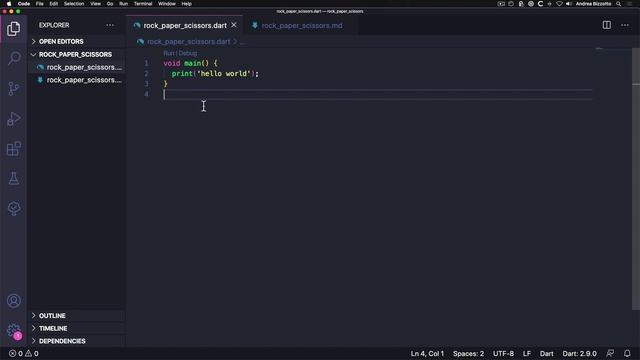This screenshot has height=360, width=640.
Task: Open the Search view in activity bar
Action: (x=13, y=58)
